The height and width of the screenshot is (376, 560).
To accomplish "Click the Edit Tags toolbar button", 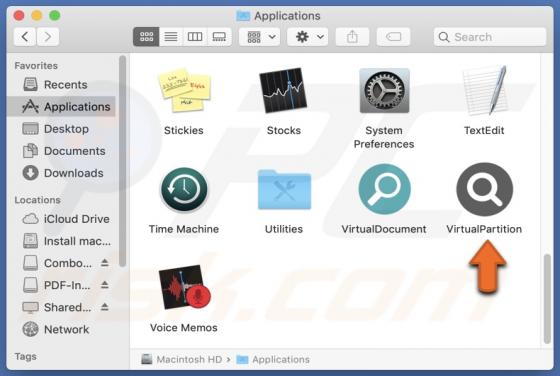I will [393, 37].
